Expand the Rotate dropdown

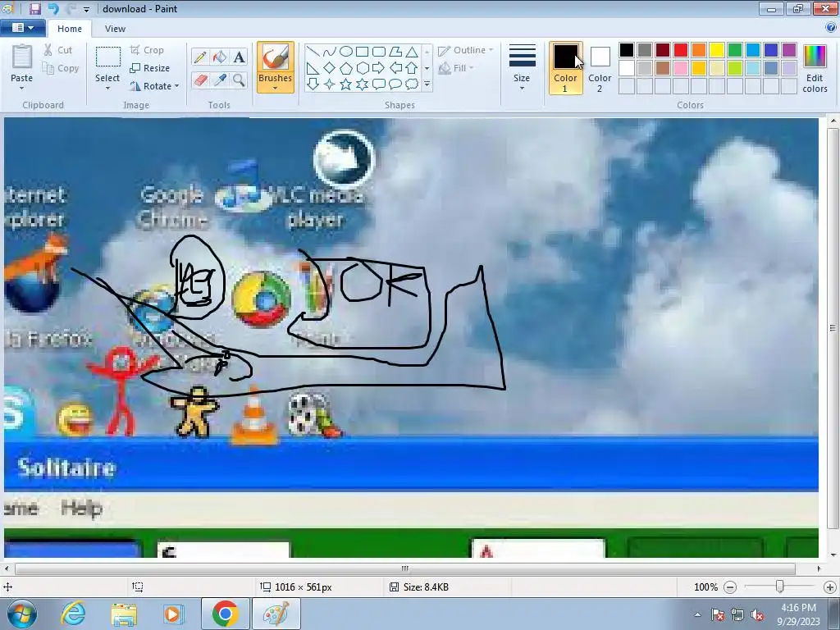177,86
